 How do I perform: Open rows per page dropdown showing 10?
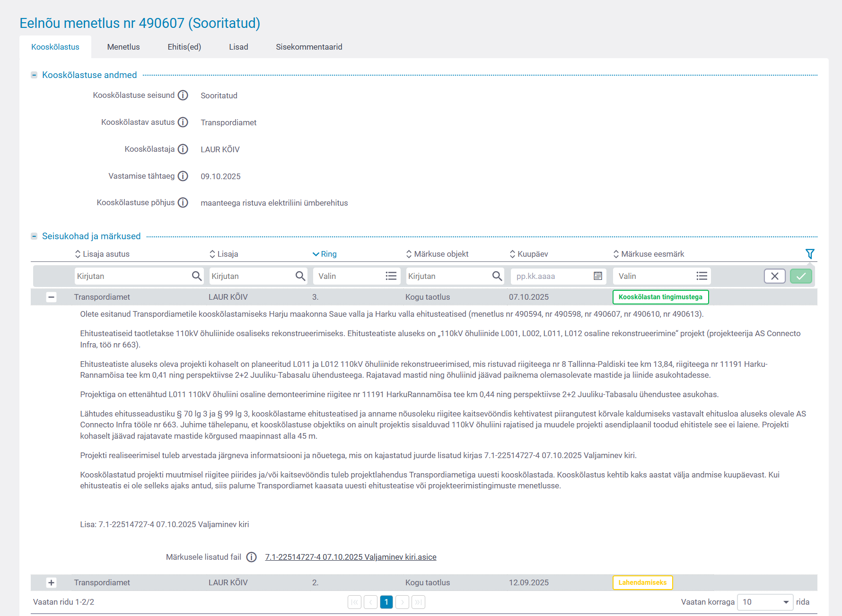[x=764, y=602]
